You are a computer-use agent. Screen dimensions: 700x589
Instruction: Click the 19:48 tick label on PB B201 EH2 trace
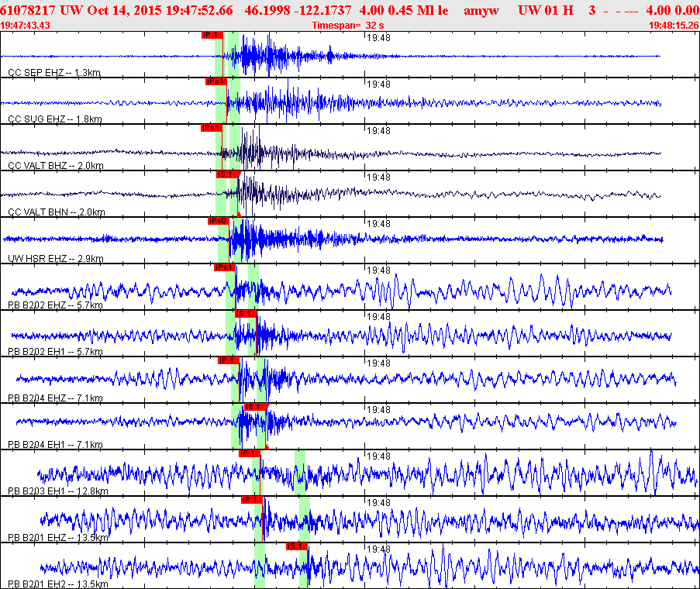tap(378, 549)
